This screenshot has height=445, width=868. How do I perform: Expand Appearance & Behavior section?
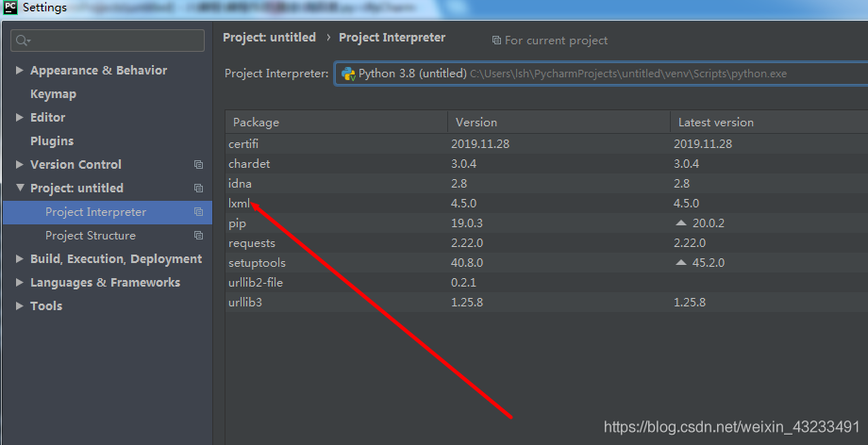20,71
